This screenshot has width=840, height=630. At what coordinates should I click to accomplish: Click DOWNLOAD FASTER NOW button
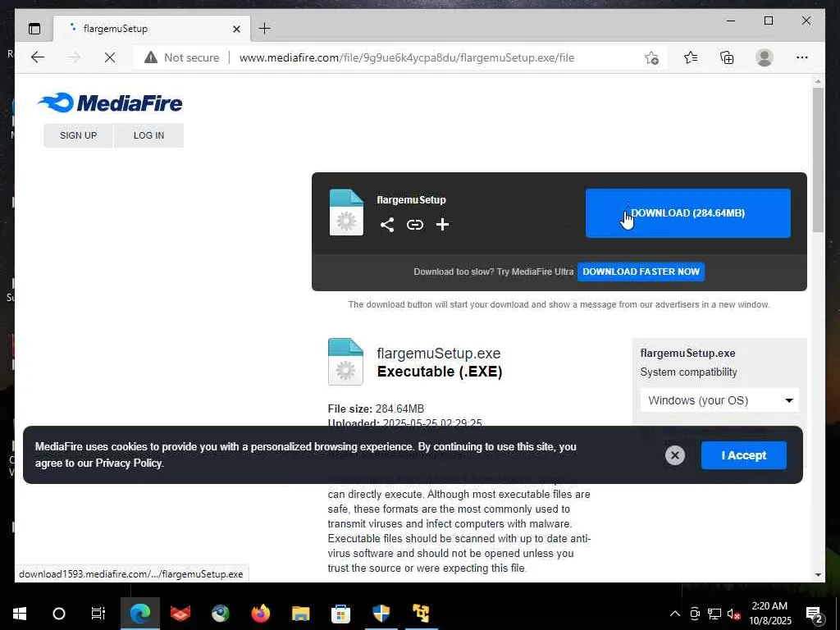tap(641, 272)
